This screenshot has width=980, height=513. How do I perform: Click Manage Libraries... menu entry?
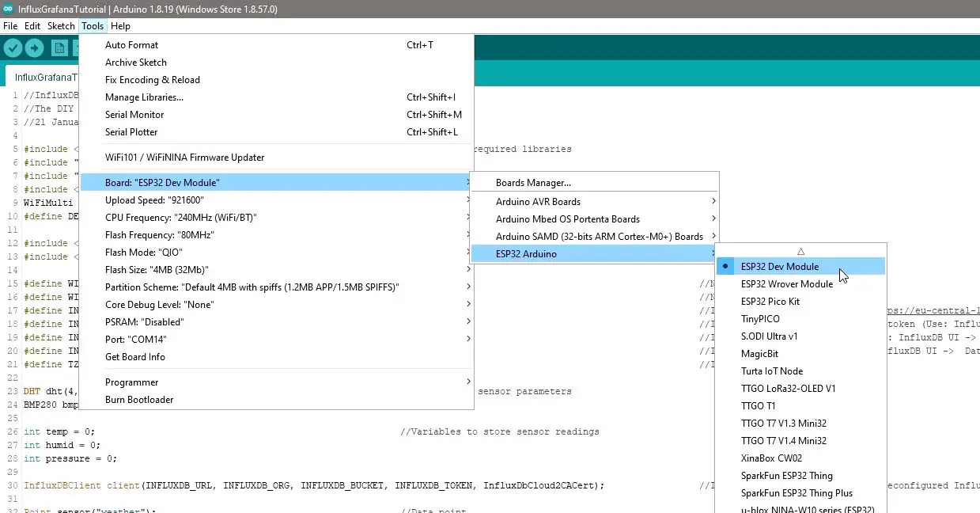click(x=144, y=97)
